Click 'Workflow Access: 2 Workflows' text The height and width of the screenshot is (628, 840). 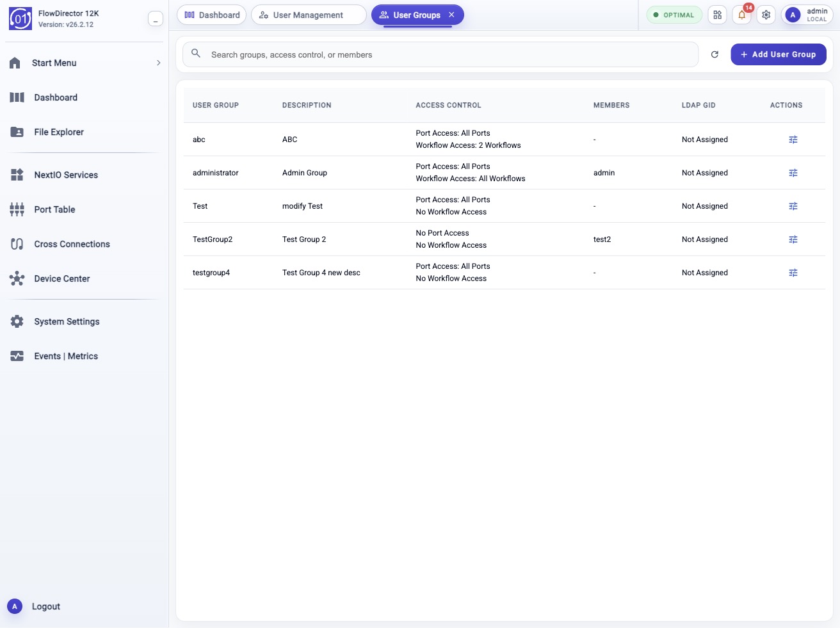[468, 145]
